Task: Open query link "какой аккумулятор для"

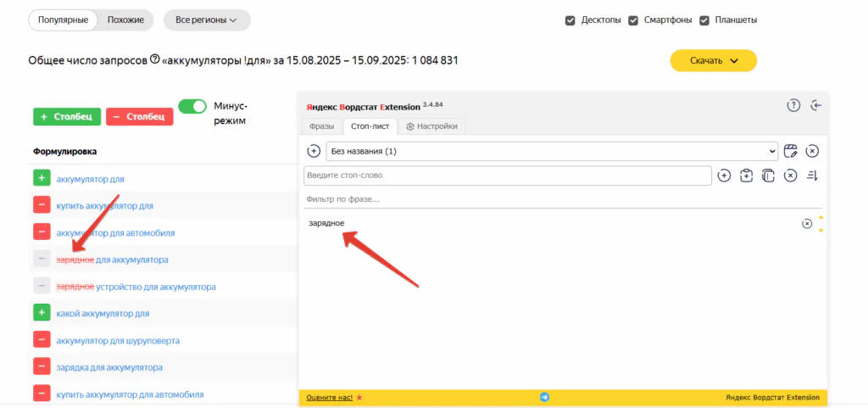Action: click(x=103, y=313)
